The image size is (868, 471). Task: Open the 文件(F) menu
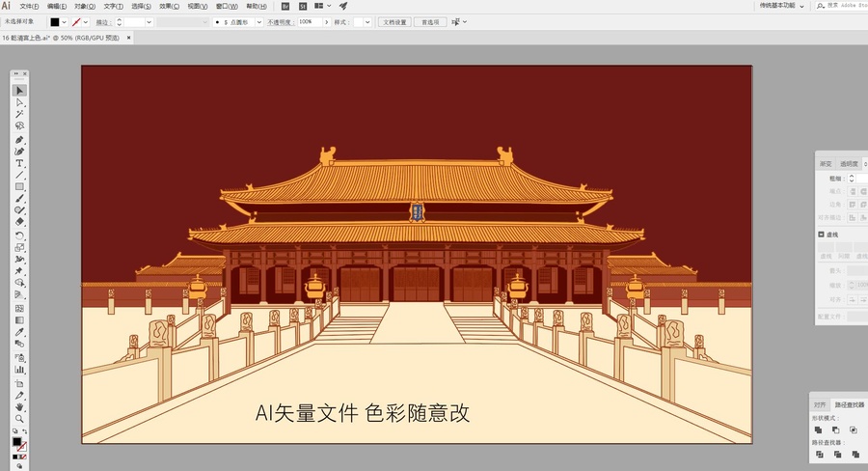tap(29, 6)
